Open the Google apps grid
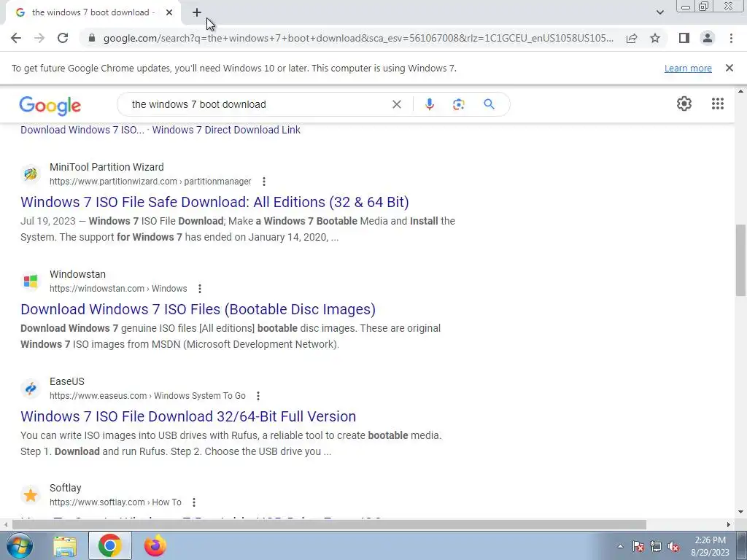Viewport: 747px width, 560px height. 718,104
